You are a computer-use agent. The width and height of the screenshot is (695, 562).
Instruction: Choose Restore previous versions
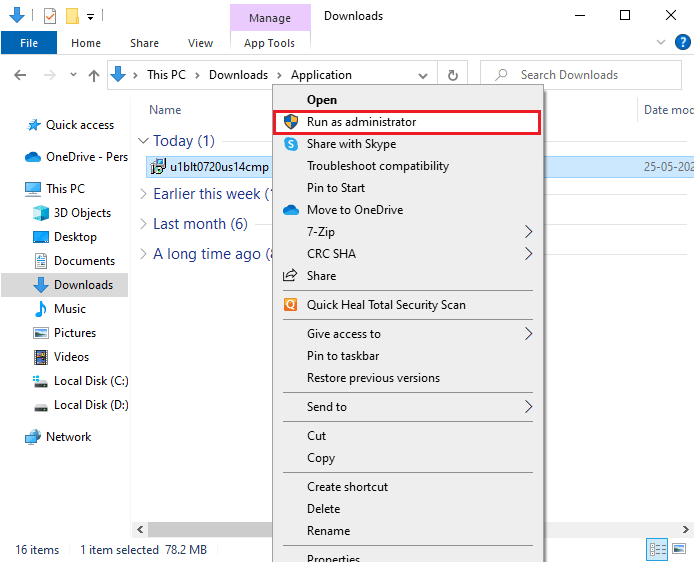[407, 378]
